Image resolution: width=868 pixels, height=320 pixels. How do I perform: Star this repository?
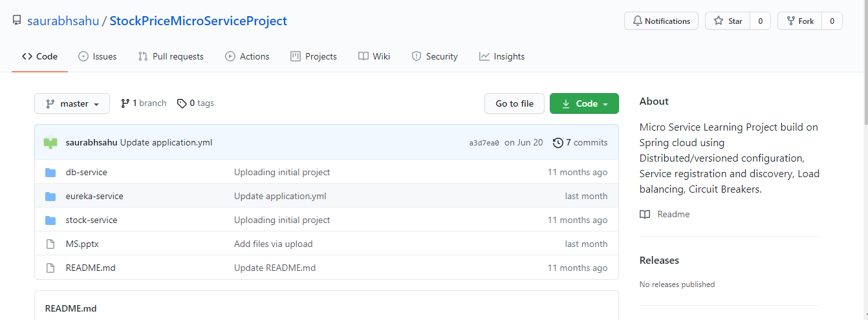[728, 21]
